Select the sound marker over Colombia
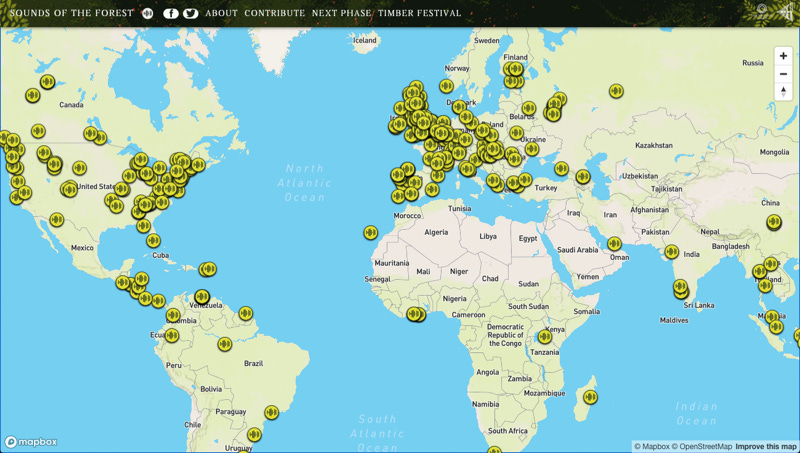Viewport: 800px width, 453px height. tap(173, 315)
